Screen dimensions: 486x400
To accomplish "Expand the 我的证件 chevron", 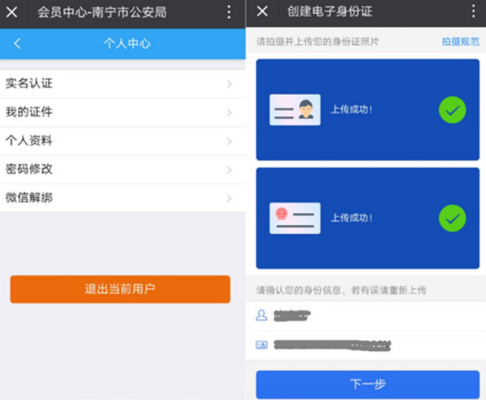I will tap(229, 113).
